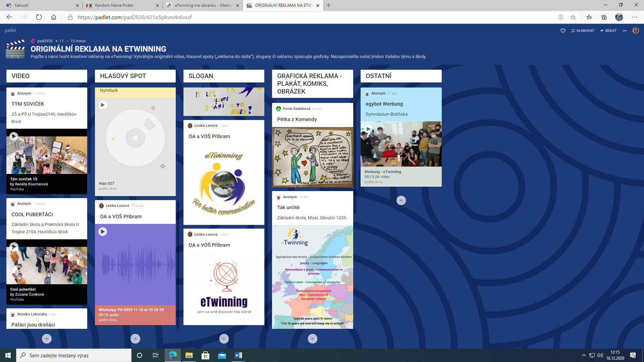Open the For better communication logo image
Viewport: 644px width, 362px height.
(224, 184)
